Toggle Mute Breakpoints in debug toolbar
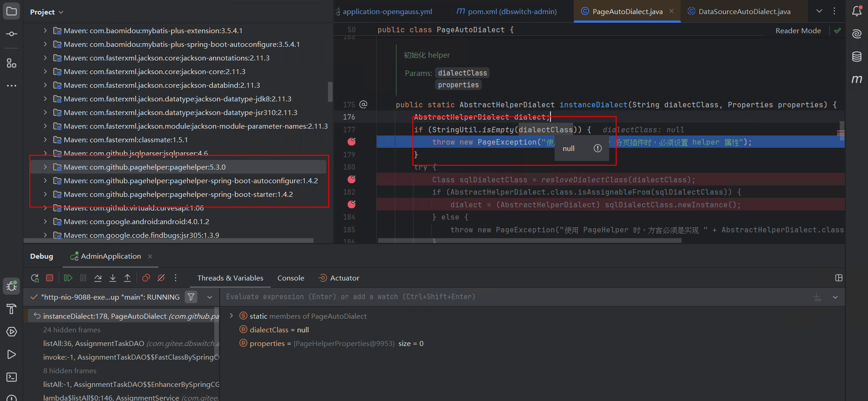This screenshot has width=868, height=401. [161, 278]
